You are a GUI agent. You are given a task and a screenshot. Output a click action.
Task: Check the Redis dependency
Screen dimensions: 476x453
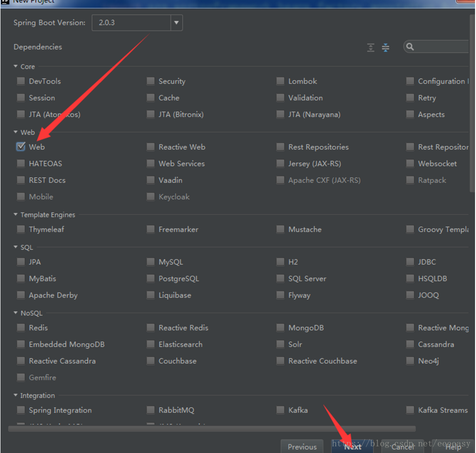[21, 328]
